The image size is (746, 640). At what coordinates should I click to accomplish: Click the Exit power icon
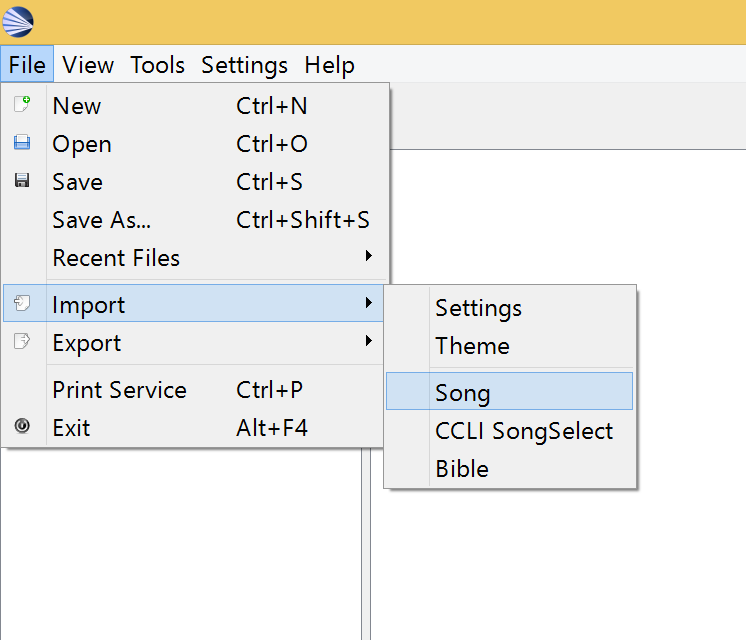(x=22, y=425)
